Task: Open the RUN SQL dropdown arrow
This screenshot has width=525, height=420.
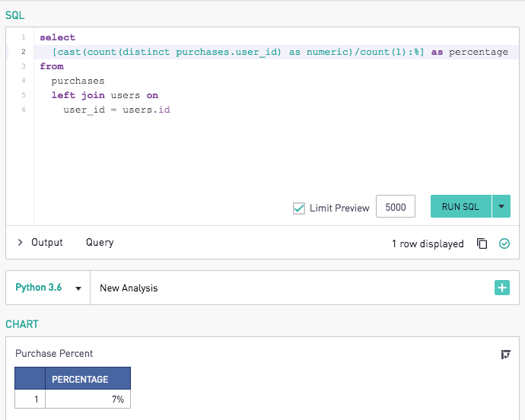Action: pyautogui.click(x=501, y=206)
